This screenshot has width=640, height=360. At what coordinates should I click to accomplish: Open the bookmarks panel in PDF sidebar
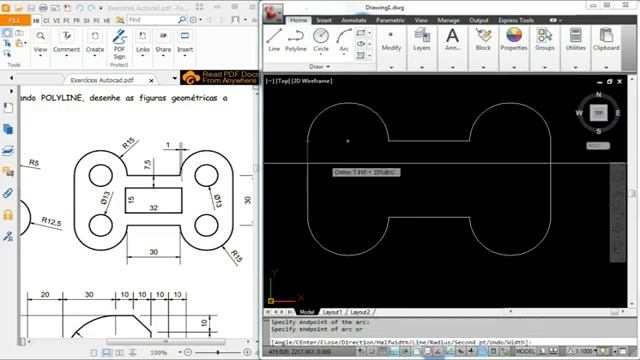coord(8,108)
